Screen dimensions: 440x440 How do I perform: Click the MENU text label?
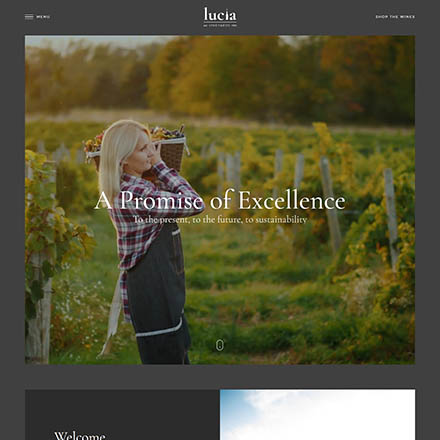[x=43, y=17]
